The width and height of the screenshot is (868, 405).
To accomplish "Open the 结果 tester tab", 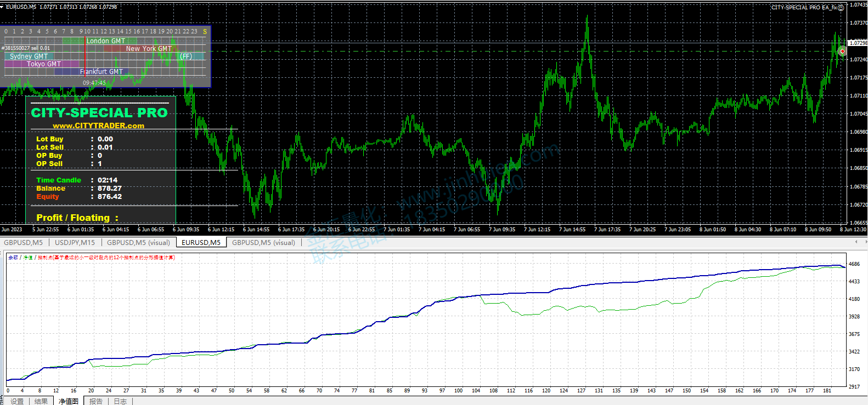I will click(x=41, y=401).
